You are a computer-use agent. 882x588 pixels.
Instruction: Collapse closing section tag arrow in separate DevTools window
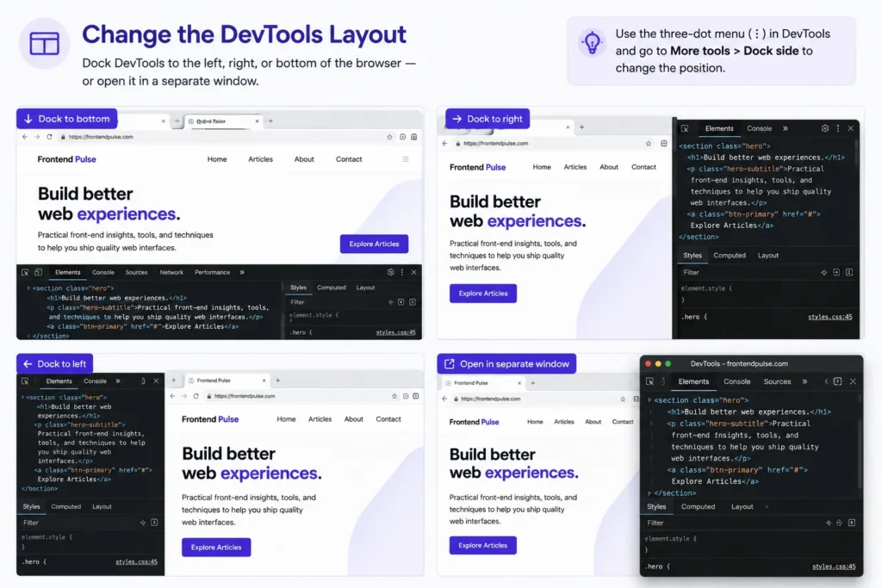point(649,493)
